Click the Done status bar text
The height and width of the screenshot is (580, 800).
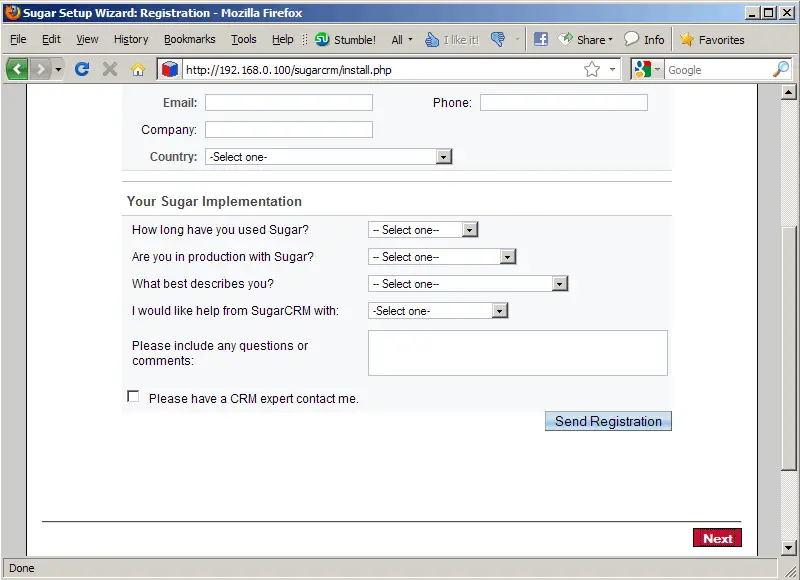pyautogui.click(x=21, y=568)
